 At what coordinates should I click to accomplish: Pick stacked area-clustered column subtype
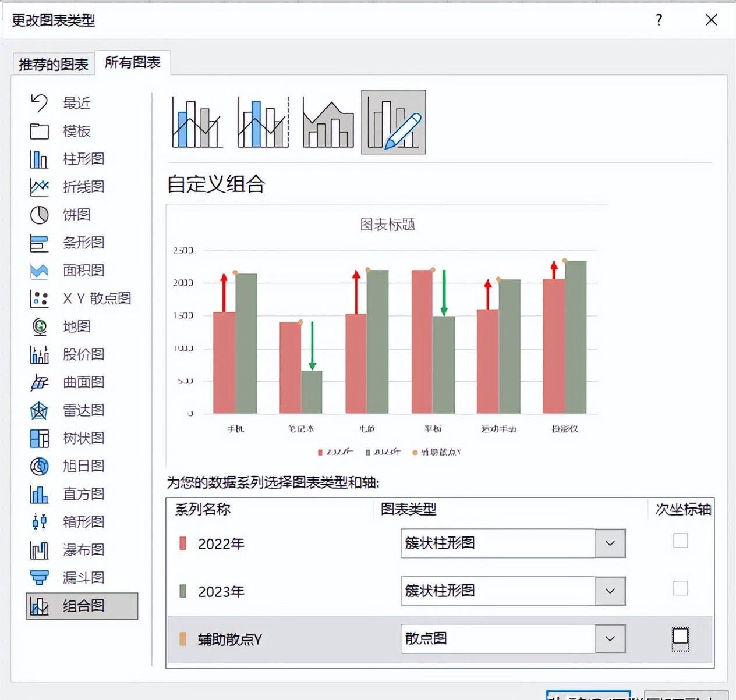pyautogui.click(x=328, y=122)
